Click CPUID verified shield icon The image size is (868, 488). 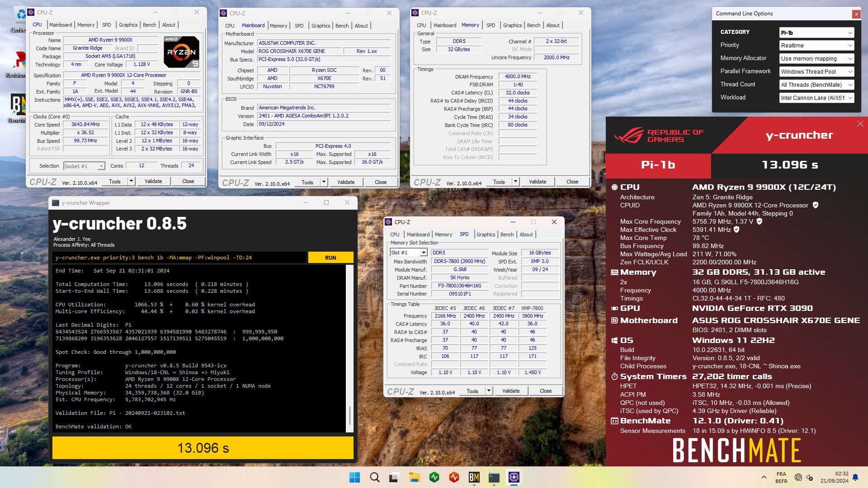pos(816,205)
